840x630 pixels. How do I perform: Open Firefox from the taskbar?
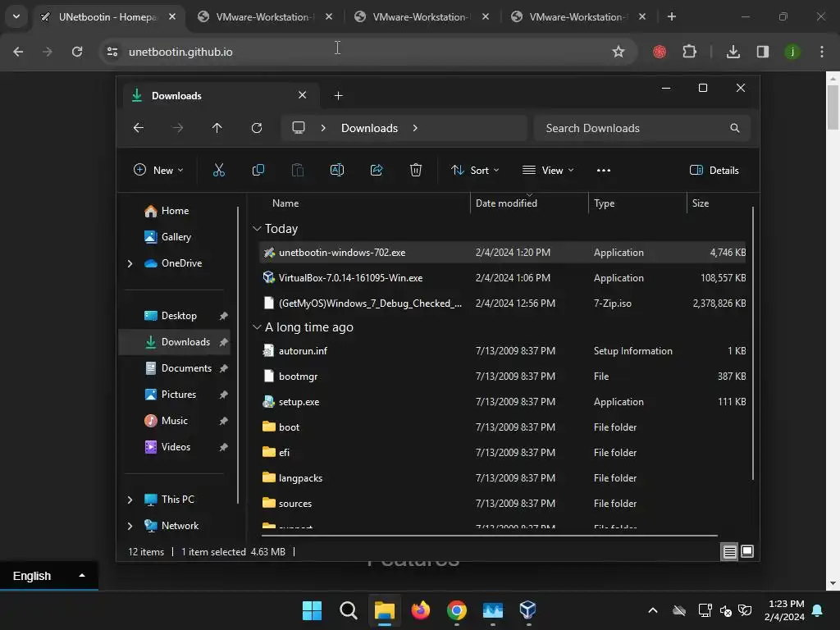tap(421, 610)
